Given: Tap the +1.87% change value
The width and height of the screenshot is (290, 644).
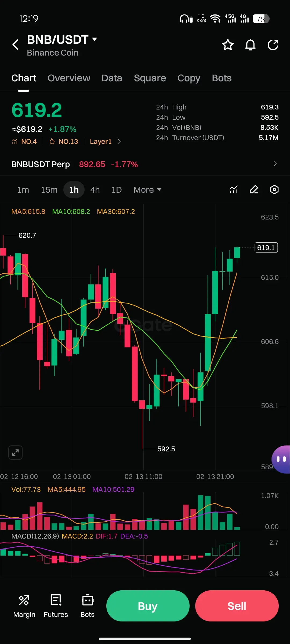Looking at the screenshot, I should (62, 129).
